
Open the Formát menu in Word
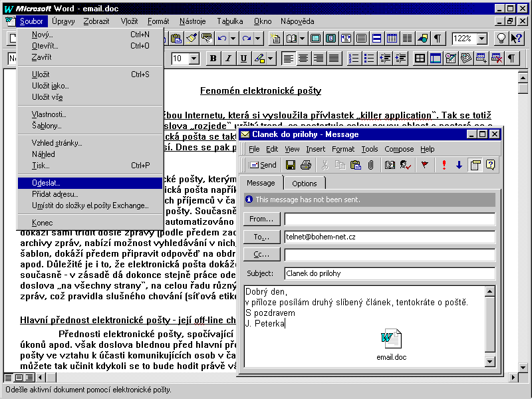(158, 21)
